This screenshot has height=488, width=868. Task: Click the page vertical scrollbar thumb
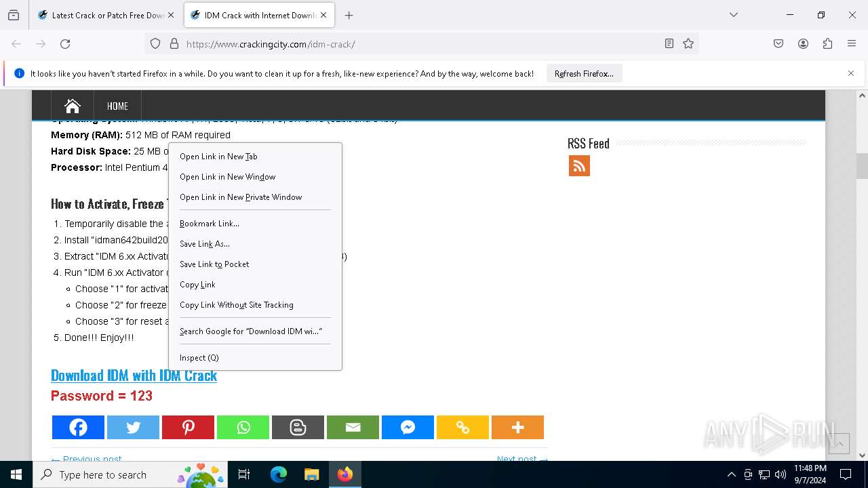click(x=862, y=165)
